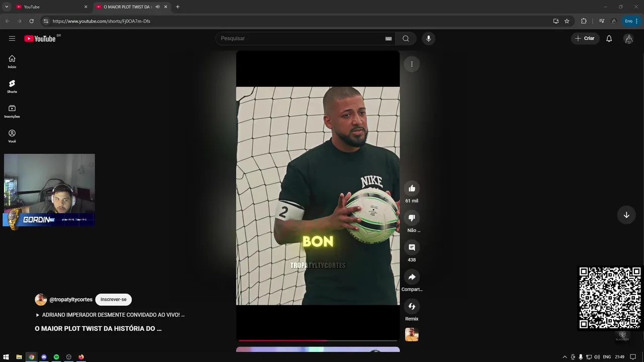Open Inscrições in the sidebar
The width and height of the screenshot is (644, 362).
tap(12, 111)
